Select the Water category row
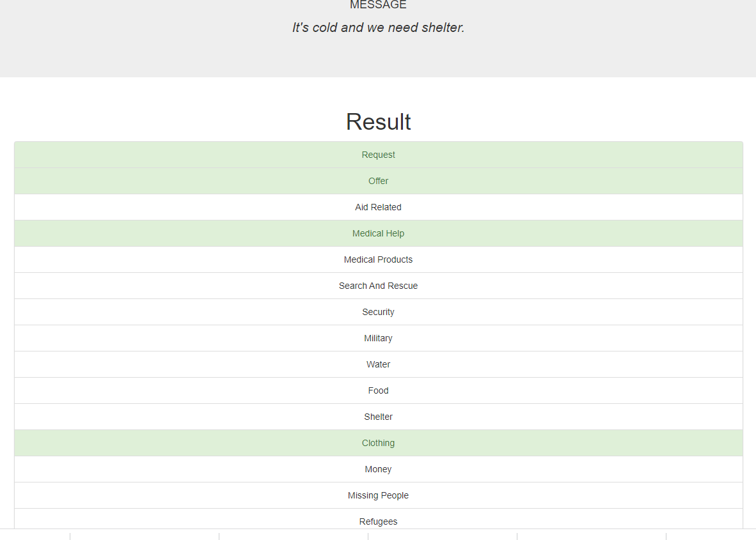Screen dimensions: 756x540 coord(378,364)
